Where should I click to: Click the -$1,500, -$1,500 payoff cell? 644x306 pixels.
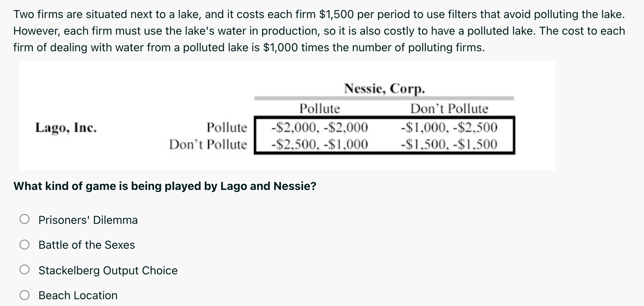click(449, 144)
